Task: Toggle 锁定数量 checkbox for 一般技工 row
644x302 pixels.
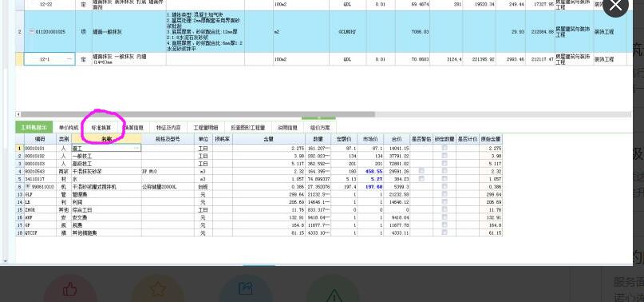Action: pyautogui.click(x=444, y=156)
